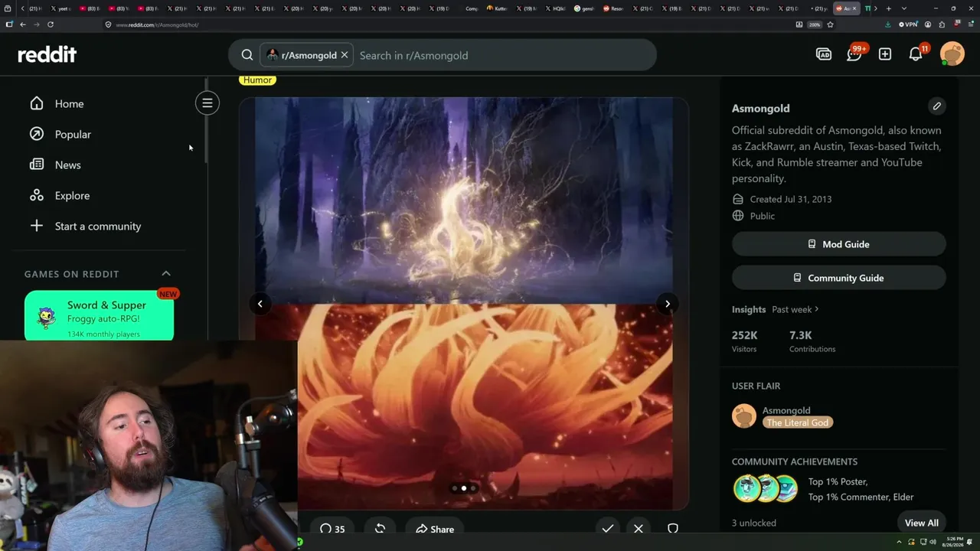The height and width of the screenshot is (551, 980).
Task: Go back in browser history
Action: (x=23, y=24)
